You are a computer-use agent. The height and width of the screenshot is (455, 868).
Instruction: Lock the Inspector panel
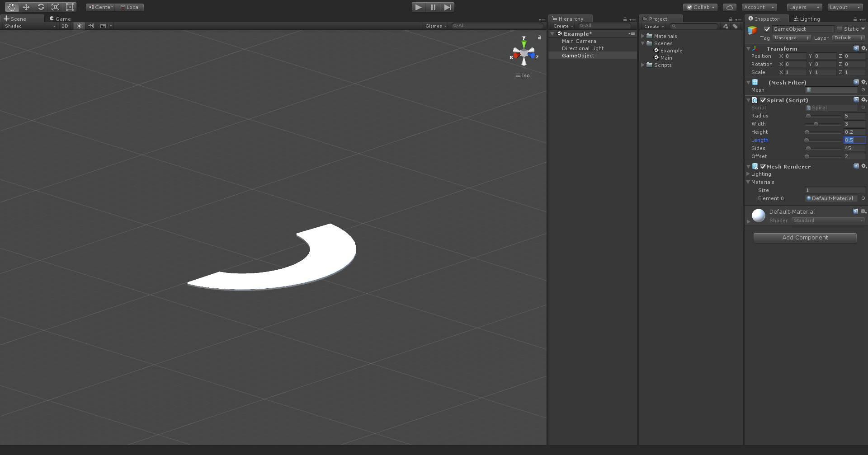click(855, 19)
